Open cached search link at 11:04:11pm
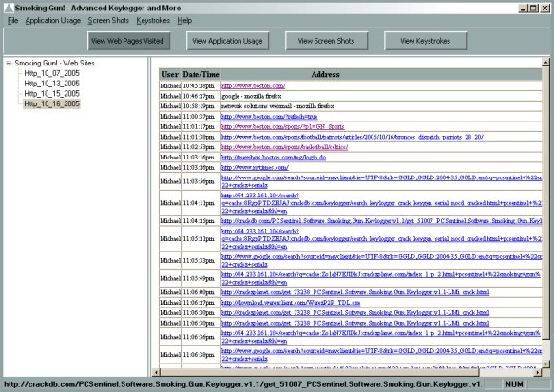Image resolution: width=554 pixels, height=392 pixels. 382,203
